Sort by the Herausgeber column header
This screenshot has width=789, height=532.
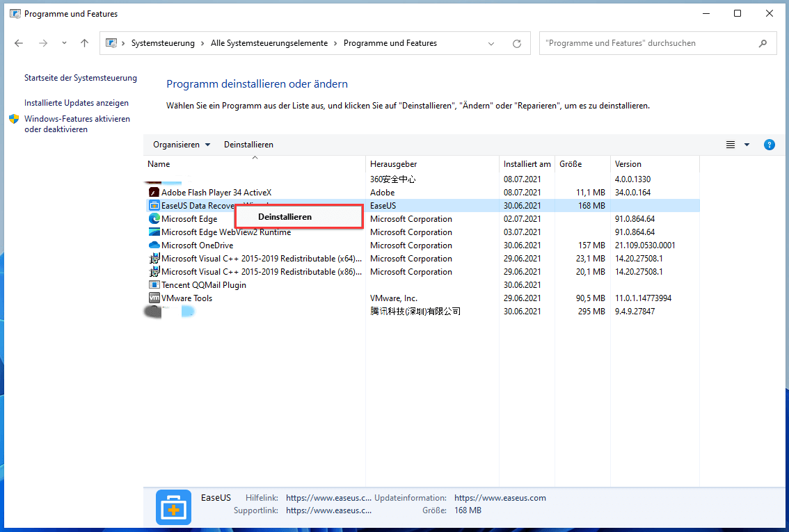[432, 164]
